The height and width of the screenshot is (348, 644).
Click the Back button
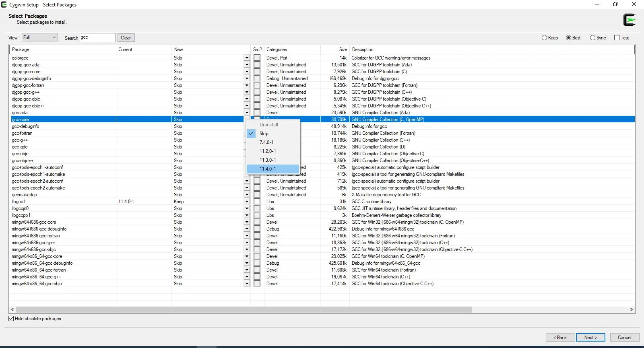[x=560, y=338]
